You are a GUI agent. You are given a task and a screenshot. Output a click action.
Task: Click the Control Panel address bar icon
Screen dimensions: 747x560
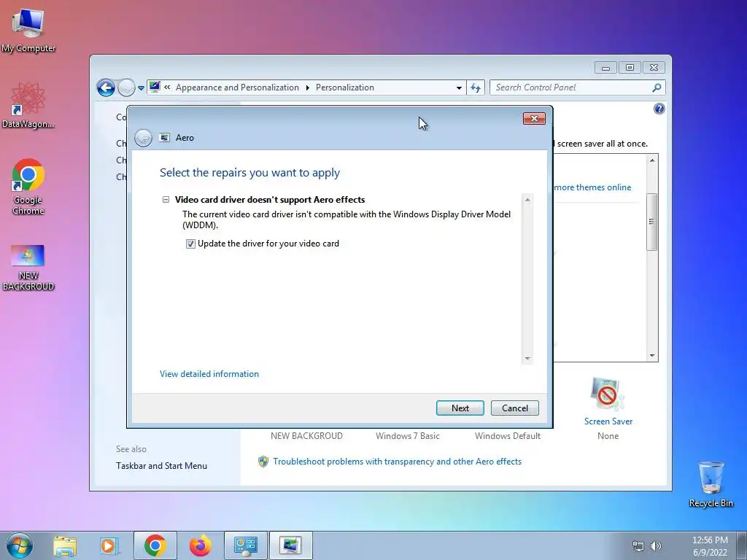click(155, 87)
